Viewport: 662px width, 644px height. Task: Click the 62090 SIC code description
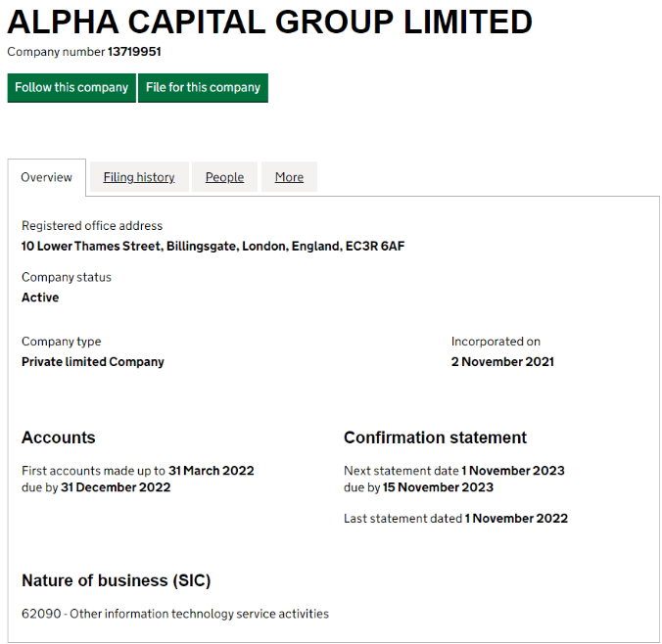[175, 614]
